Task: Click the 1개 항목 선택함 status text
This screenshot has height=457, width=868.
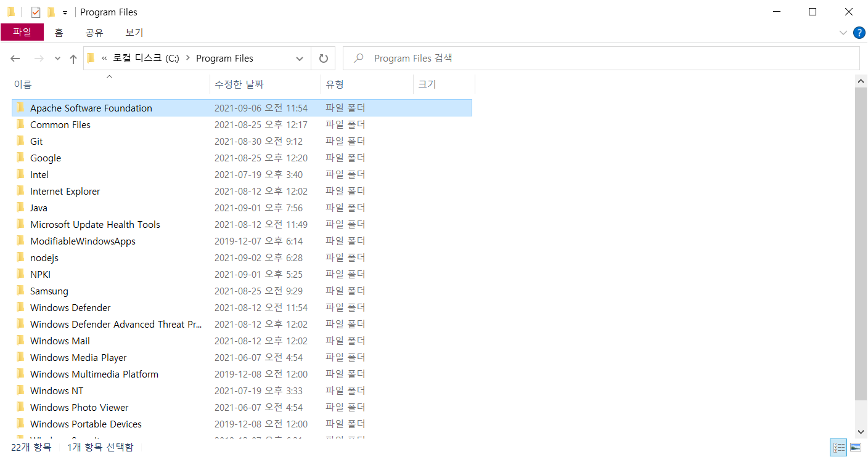Action: [100, 447]
